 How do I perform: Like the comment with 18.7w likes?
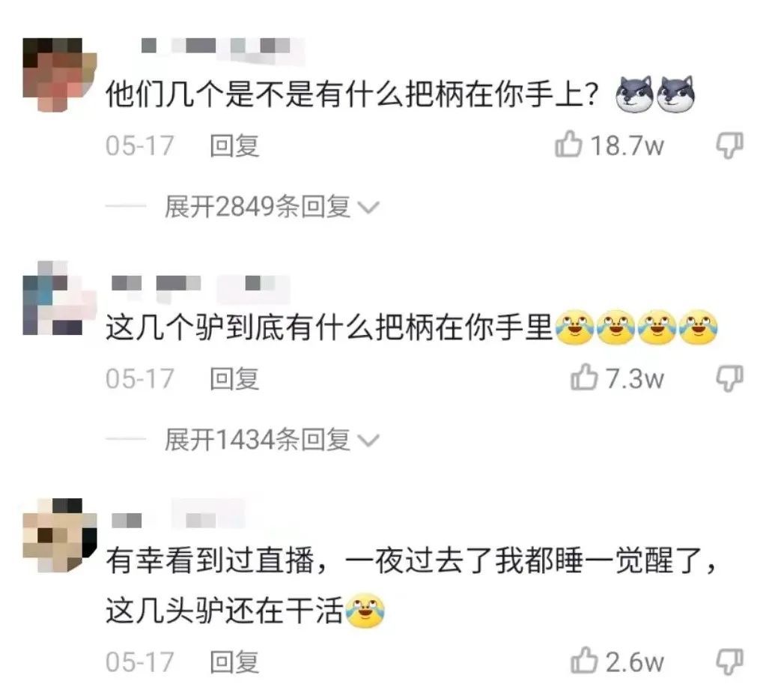coord(568,145)
